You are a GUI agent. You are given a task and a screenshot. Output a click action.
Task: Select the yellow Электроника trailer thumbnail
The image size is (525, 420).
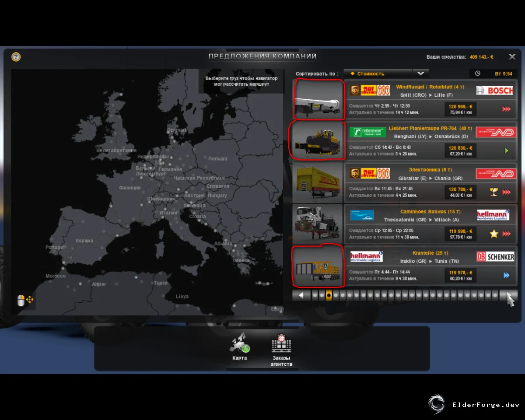tap(318, 182)
